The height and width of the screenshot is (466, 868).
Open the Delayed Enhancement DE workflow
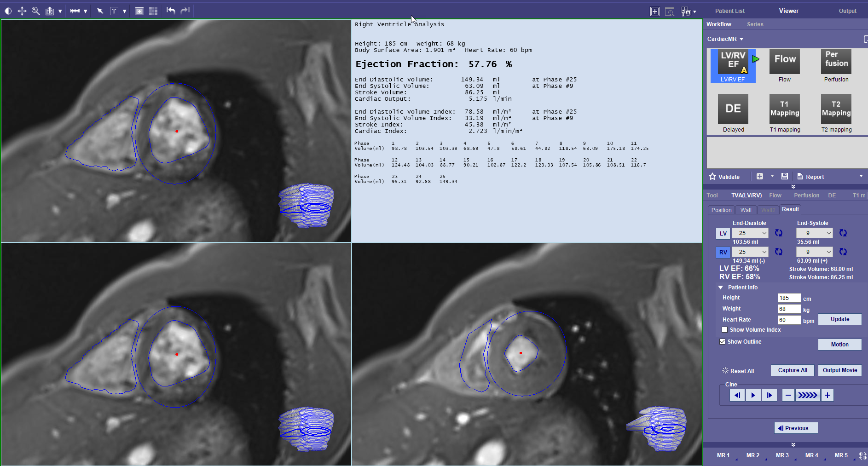[x=733, y=109]
